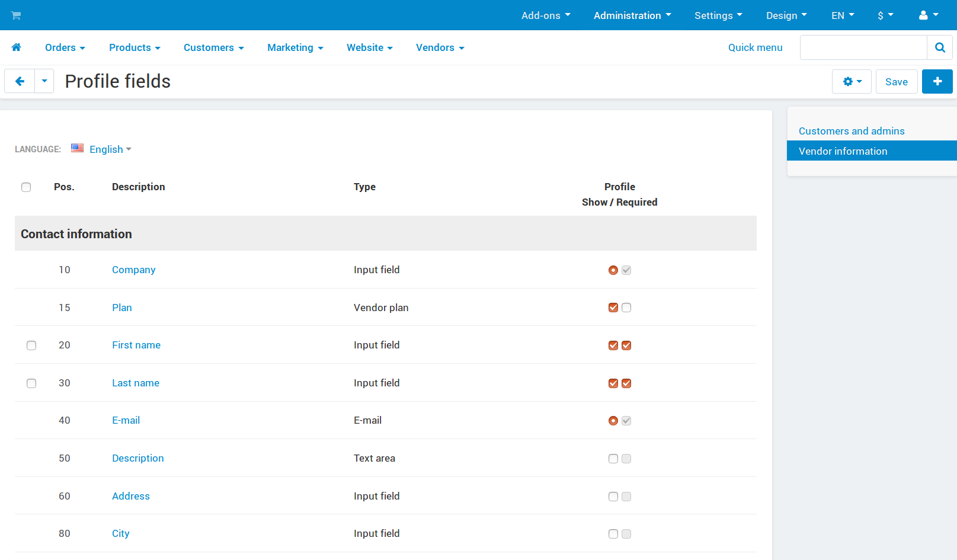Check the First name row selection checkbox
This screenshot has height=560, width=957.
pos(31,345)
